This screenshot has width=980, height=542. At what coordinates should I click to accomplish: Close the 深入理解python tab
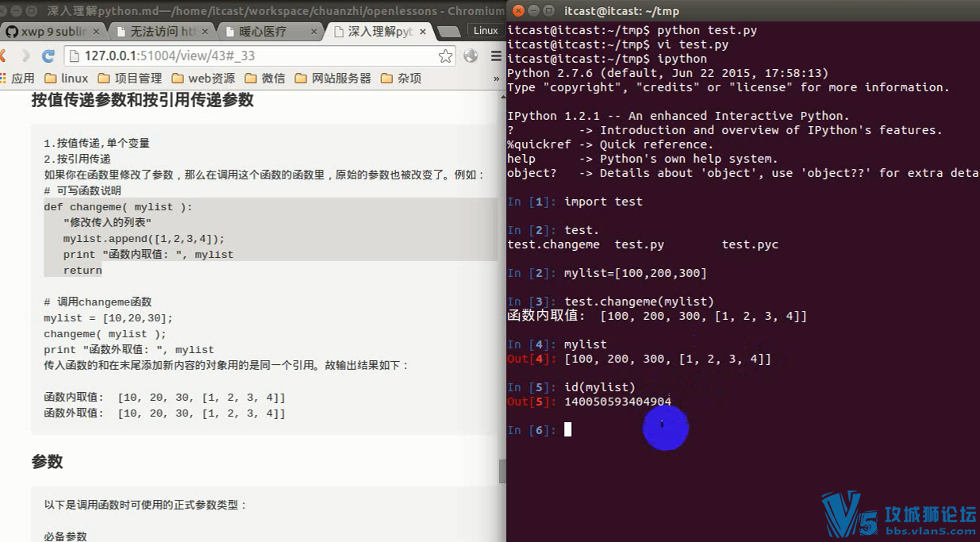click(422, 32)
